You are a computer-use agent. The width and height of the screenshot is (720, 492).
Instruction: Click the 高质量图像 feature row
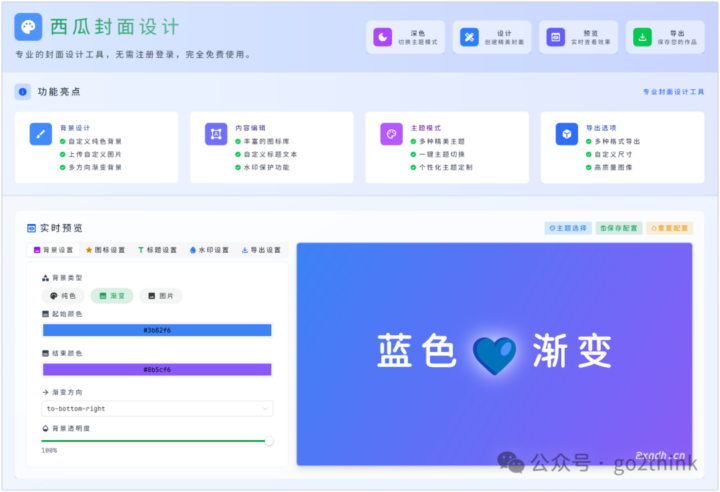[609, 167]
